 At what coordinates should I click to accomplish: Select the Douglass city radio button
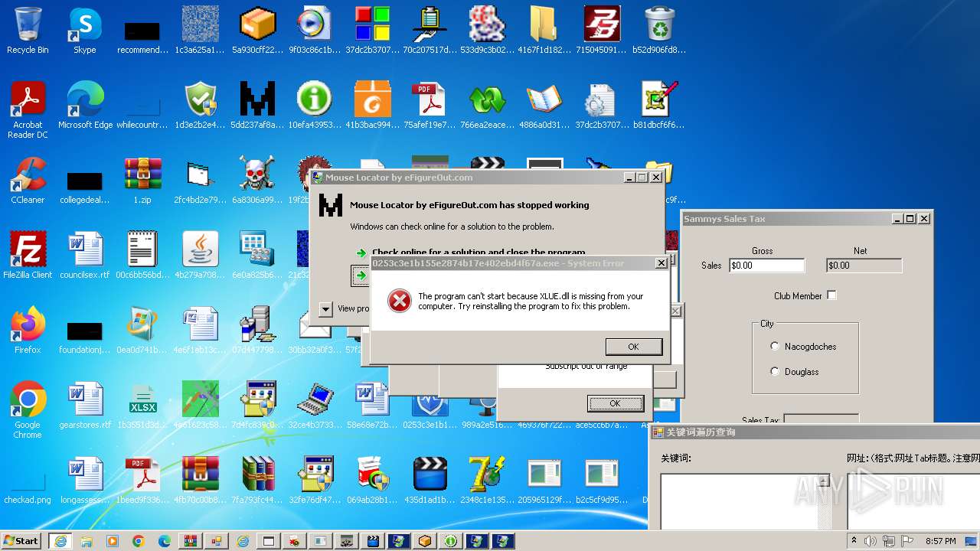point(775,372)
